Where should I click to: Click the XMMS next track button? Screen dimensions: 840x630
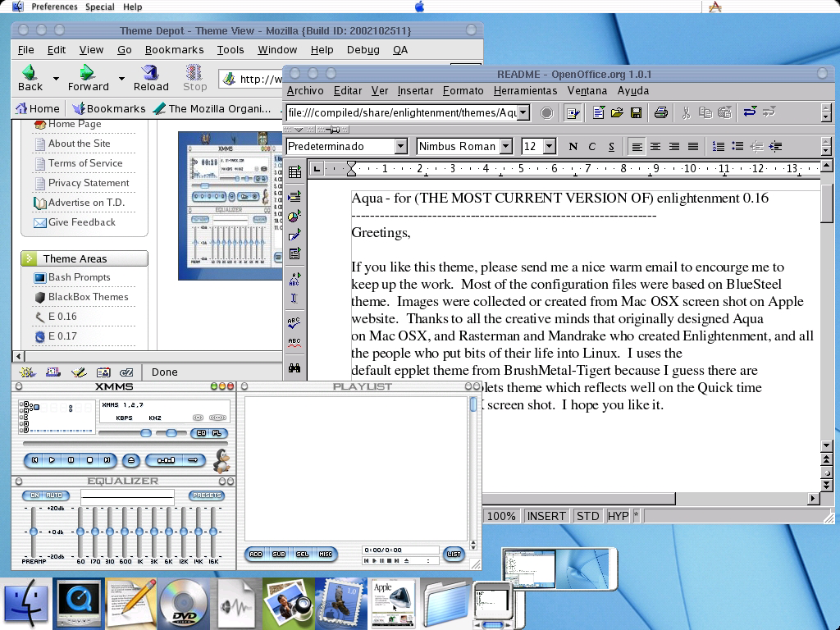[107, 459]
